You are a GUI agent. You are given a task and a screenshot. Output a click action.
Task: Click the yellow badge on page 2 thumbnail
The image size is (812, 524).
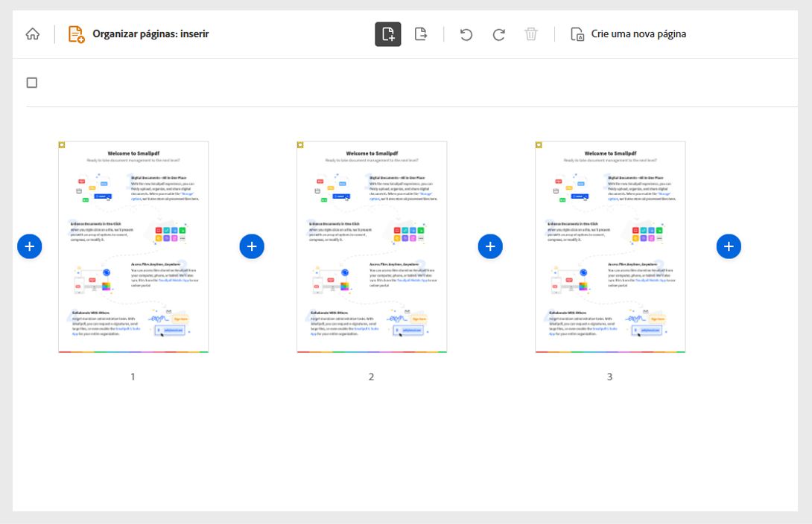point(301,145)
